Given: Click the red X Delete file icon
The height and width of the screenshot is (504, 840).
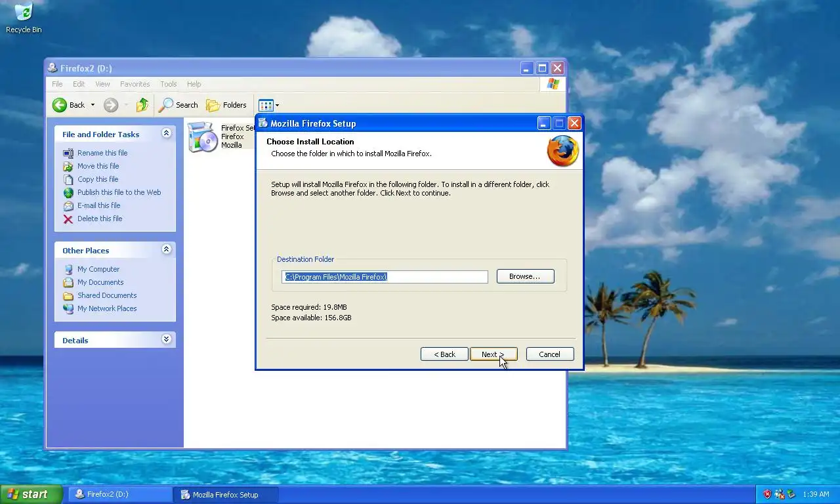Looking at the screenshot, I should pos(68,219).
